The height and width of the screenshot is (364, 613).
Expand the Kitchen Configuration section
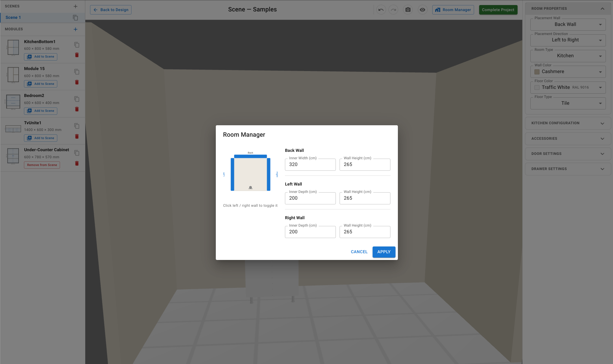click(x=568, y=123)
